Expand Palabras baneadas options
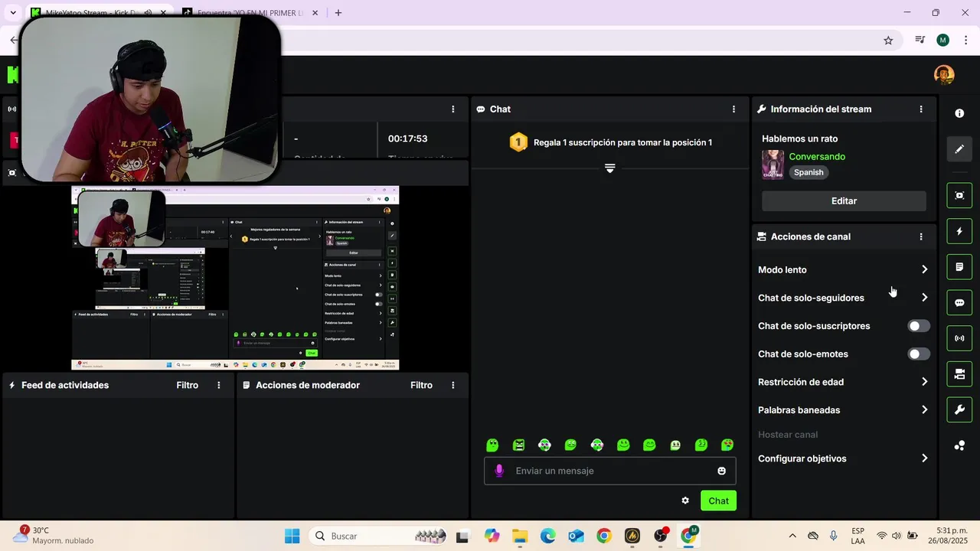Image resolution: width=980 pixels, height=551 pixels. [x=924, y=410]
